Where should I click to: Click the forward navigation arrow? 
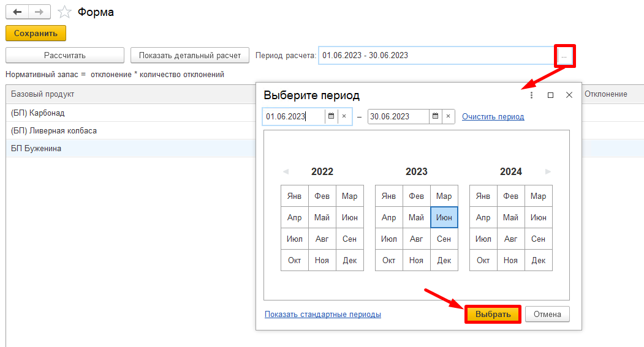(x=39, y=12)
